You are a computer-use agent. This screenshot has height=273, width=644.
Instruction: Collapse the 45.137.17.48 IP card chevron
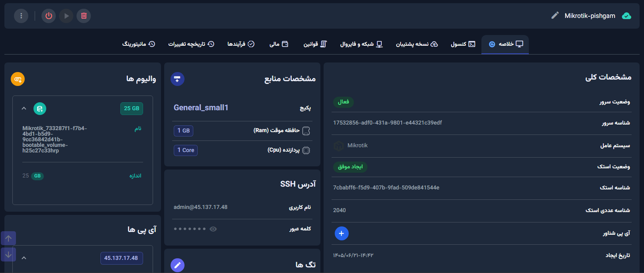[24, 258]
